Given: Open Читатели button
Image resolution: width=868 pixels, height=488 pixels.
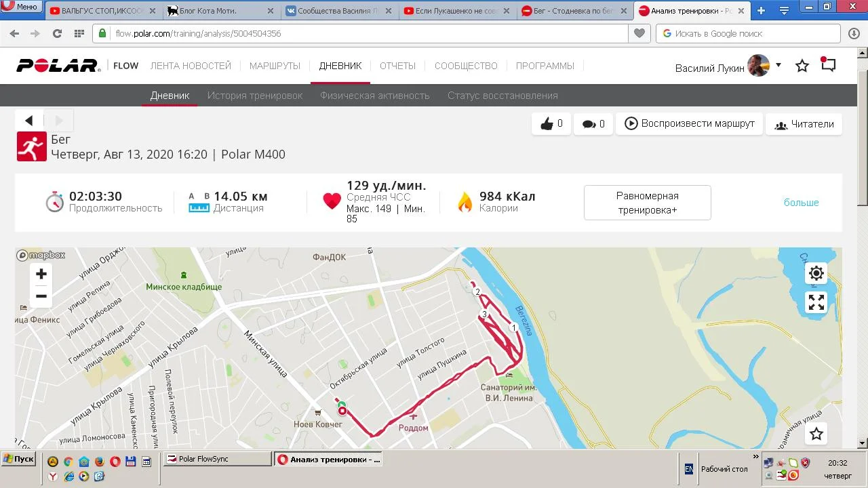Looking at the screenshot, I should pyautogui.click(x=804, y=124).
